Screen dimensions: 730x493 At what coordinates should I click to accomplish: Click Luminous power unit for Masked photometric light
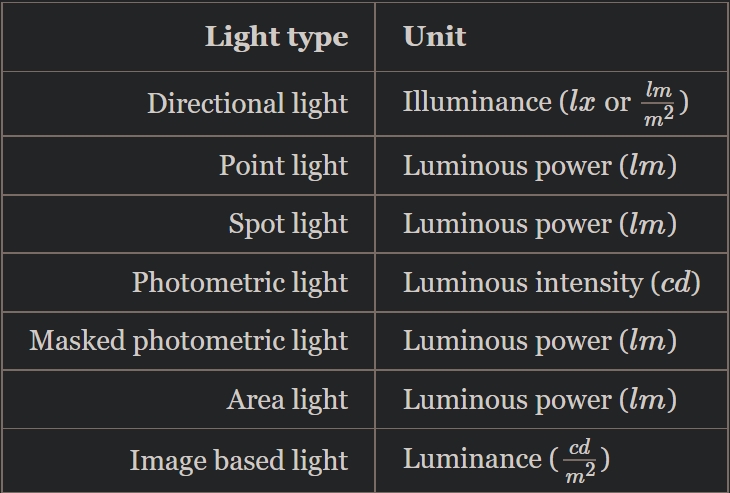(x=540, y=341)
